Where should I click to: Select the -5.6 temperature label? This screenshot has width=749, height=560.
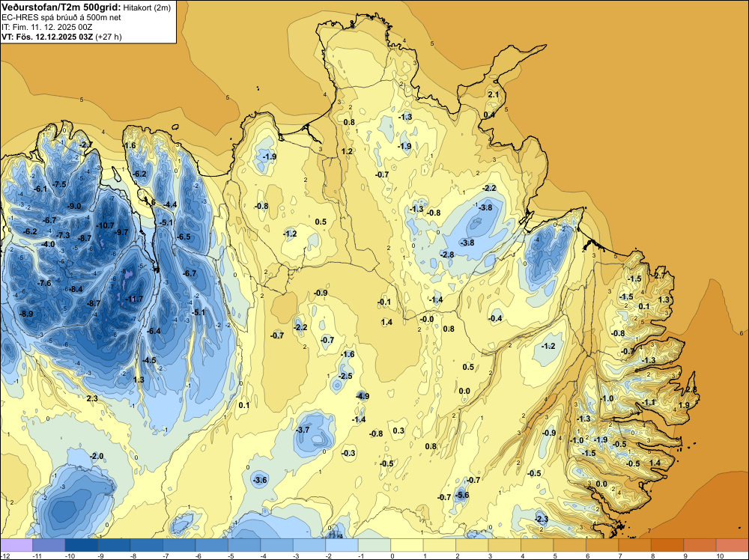462,495
